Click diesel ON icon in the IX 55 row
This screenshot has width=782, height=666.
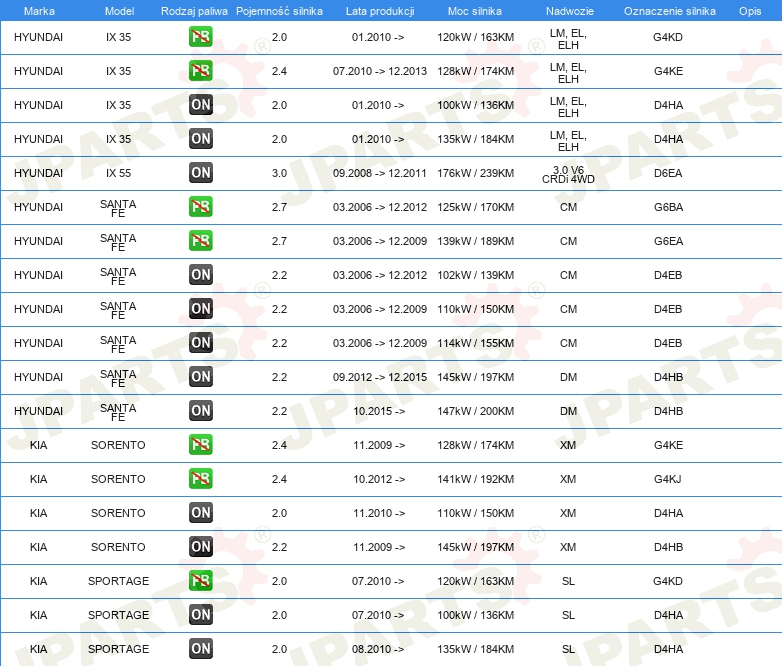tap(200, 173)
